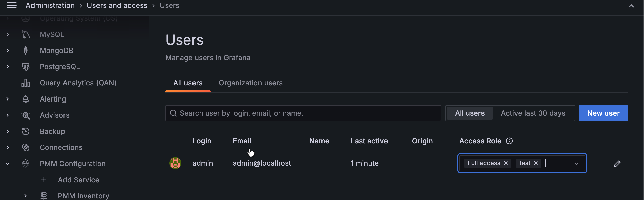Select Active last 30 days filter
644x200 pixels.
click(x=533, y=113)
